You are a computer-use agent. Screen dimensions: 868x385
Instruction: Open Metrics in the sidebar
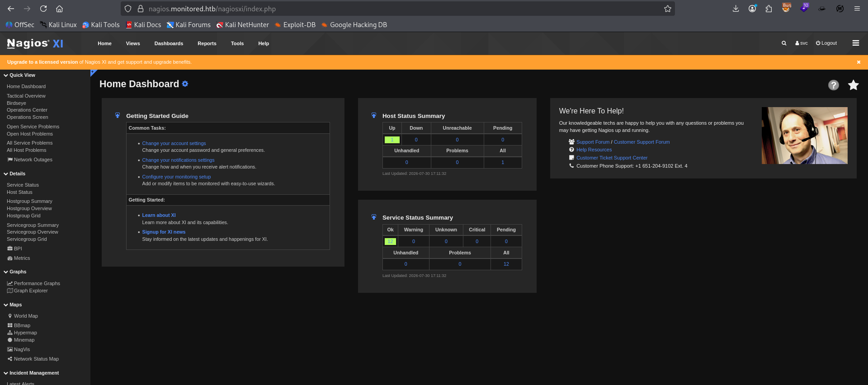(x=19, y=258)
